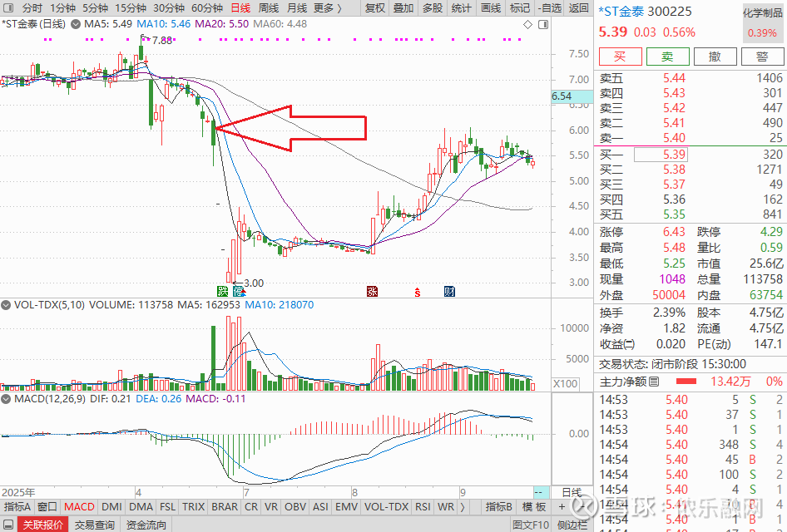Image resolution: width=787 pixels, height=532 pixels.
Task: Open the 模板 template menu
Action: (x=534, y=507)
